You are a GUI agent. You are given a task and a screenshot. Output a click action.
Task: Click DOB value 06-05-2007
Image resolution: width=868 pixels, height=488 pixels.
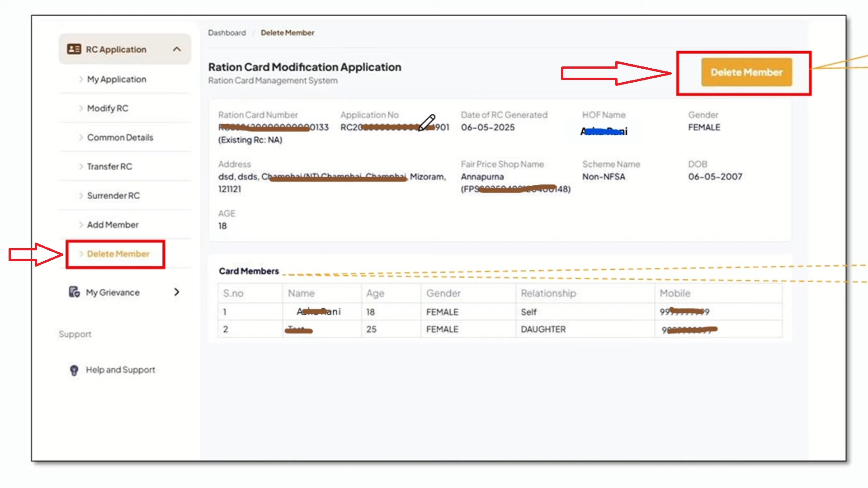point(715,177)
